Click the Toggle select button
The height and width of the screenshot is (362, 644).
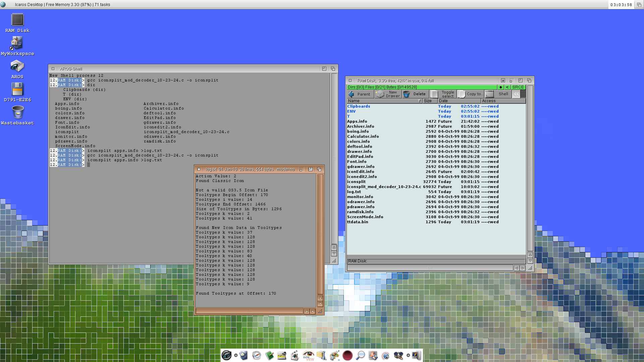point(443,94)
